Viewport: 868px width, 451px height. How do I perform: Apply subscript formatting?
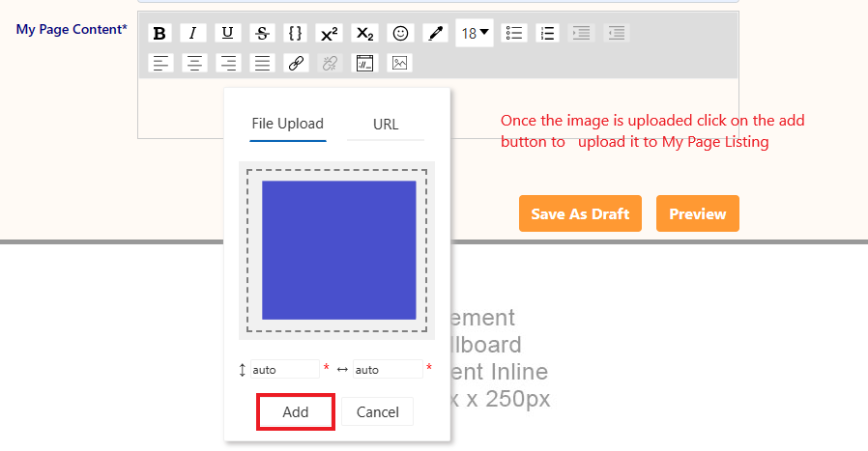(x=363, y=33)
